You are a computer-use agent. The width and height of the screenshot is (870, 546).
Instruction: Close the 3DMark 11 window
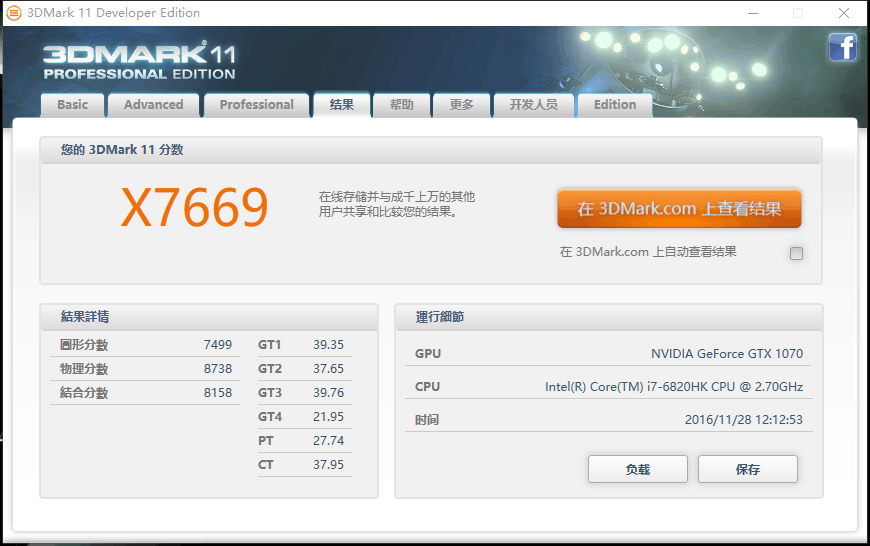coord(843,13)
